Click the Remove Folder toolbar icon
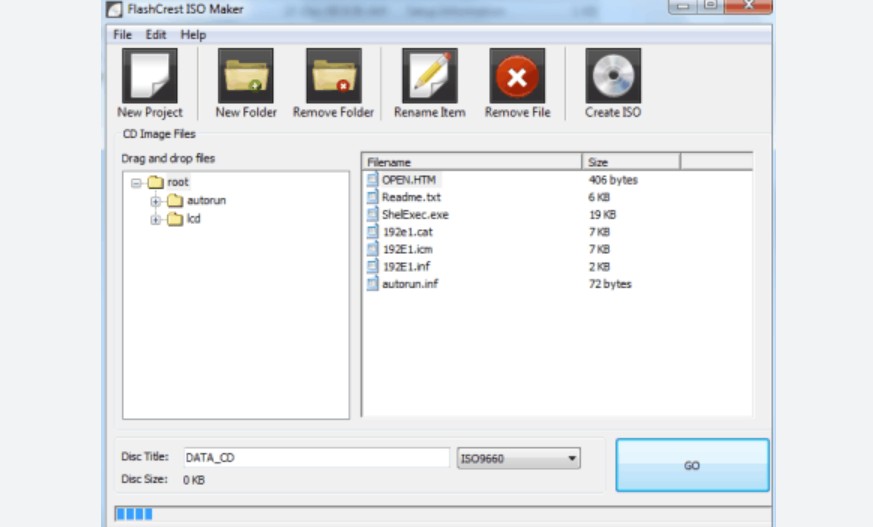The image size is (873, 527). 333,76
